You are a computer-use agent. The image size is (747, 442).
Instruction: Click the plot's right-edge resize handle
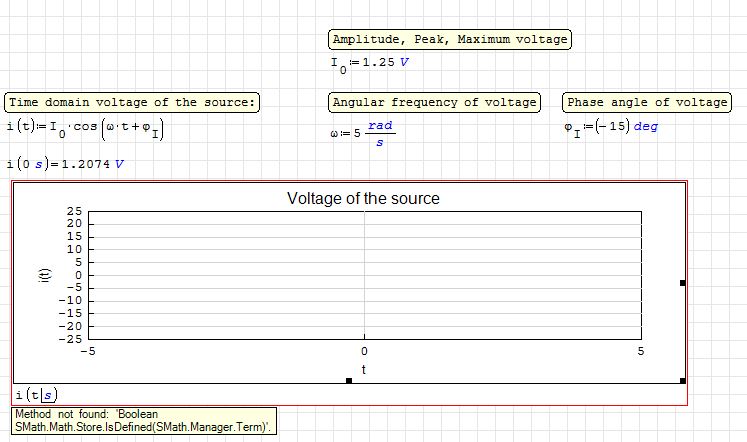(683, 283)
